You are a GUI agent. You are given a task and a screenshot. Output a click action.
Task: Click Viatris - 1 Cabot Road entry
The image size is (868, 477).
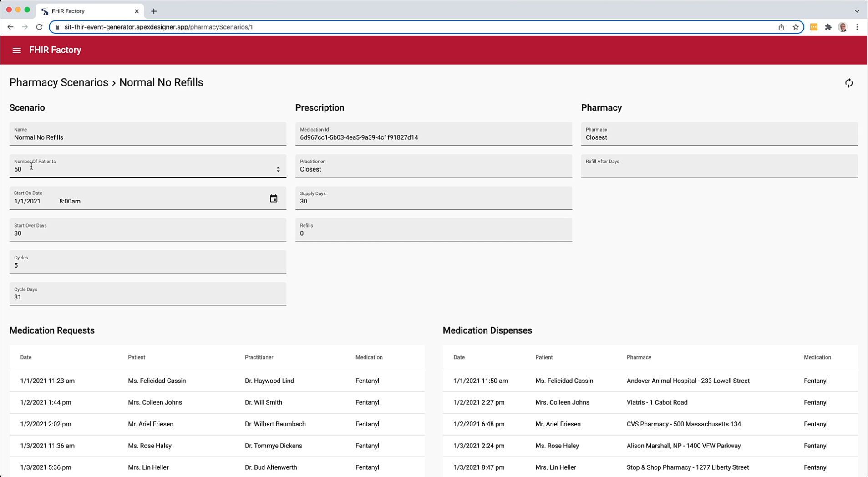657,402
